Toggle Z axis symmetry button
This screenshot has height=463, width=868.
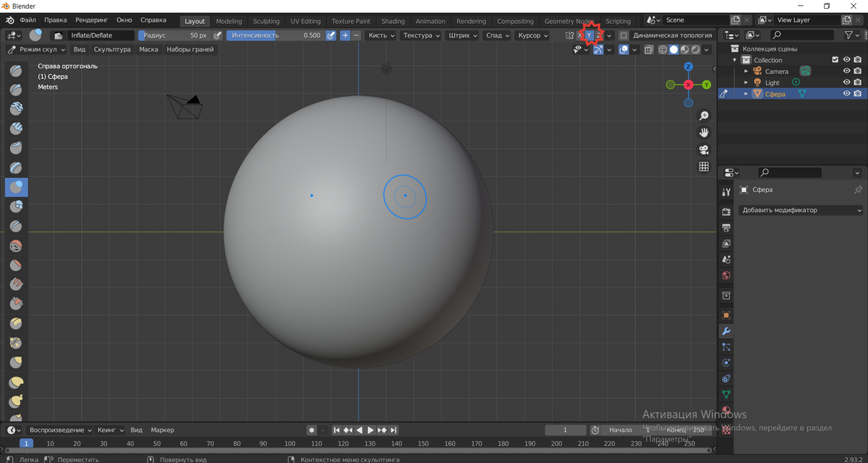pyautogui.click(x=599, y=35)
